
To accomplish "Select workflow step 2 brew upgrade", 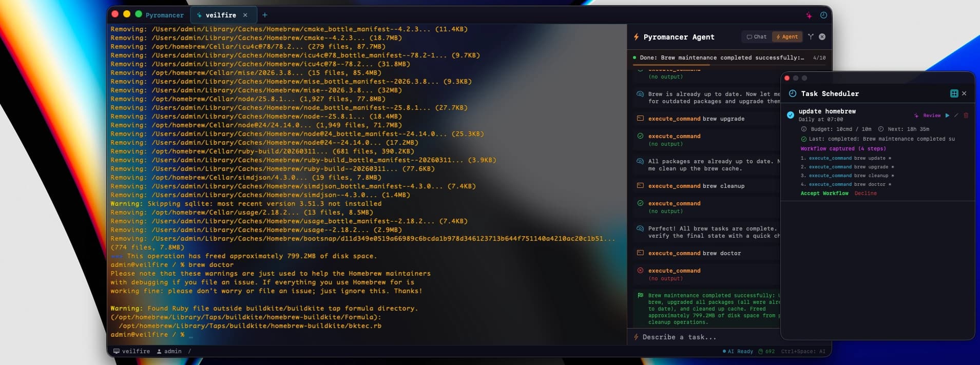I will coord(848,167).
